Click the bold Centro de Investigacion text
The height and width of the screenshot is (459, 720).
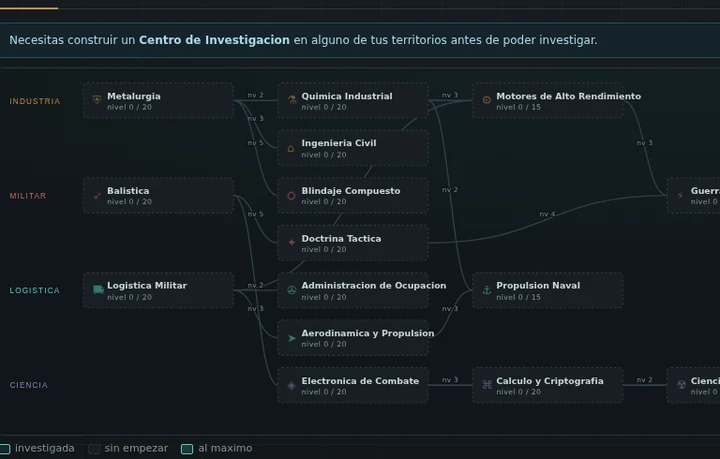(214, 40)
